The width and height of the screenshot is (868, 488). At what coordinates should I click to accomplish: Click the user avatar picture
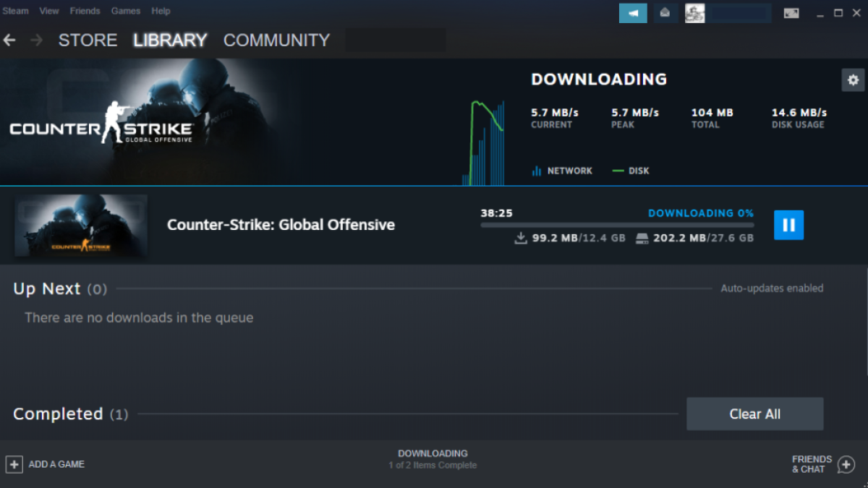coord(695,13)
